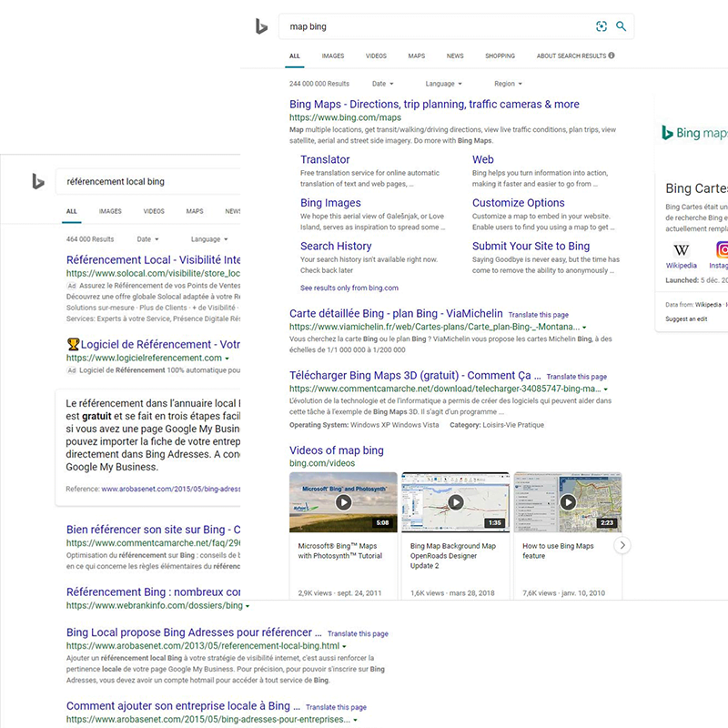Open the Language filter in the 'map bing' results
Screen dimensions: 728x728
443,84
